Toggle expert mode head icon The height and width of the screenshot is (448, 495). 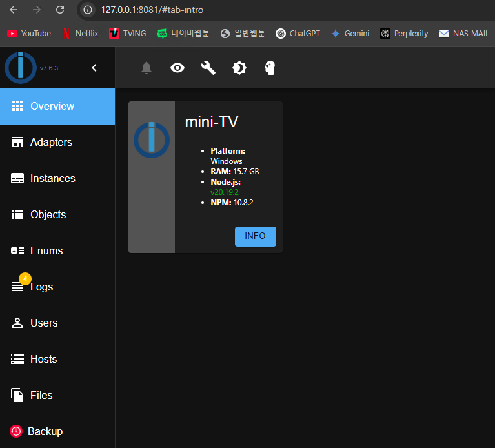(270, 68)
